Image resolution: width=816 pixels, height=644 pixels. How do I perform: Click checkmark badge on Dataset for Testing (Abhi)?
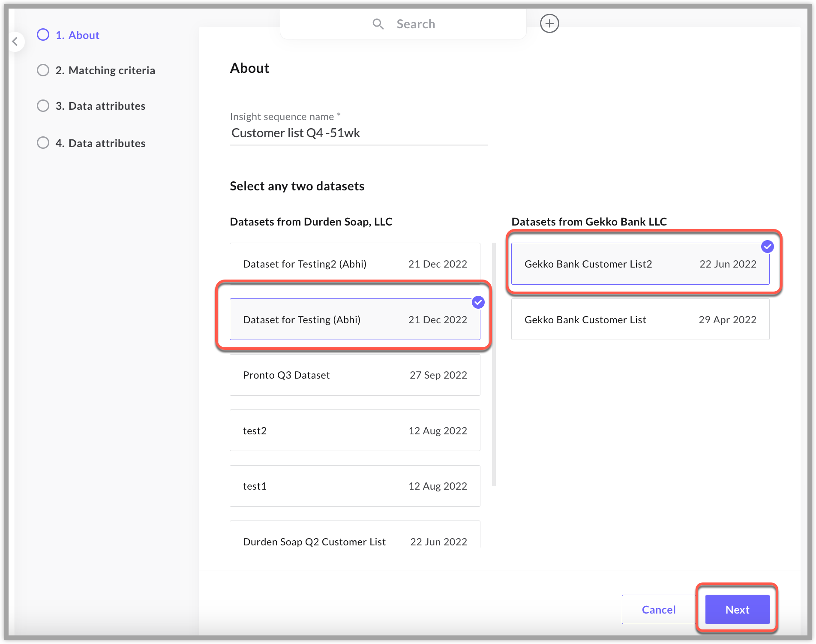[x=477, y=302]
